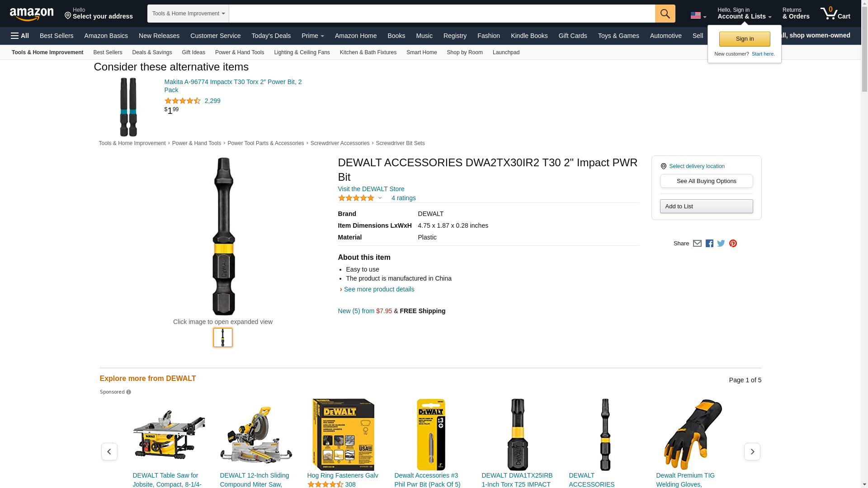Share the product on Twitter
The height and width of the screenshot is (488, 868).
721,244
